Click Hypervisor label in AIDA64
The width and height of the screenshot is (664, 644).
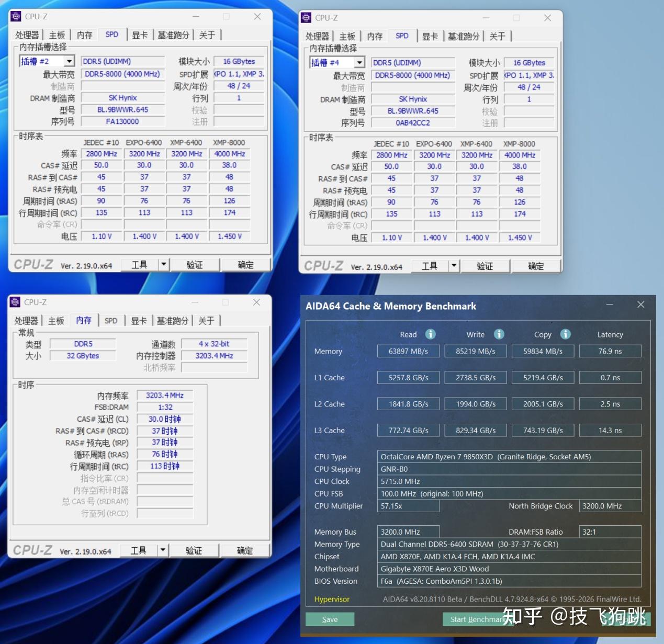tap(332, 599)
